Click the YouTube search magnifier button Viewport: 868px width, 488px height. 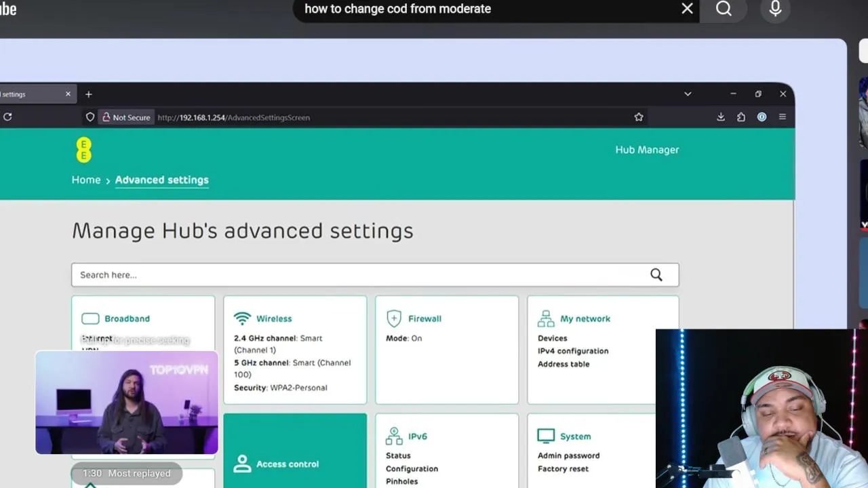click(724, 9)
